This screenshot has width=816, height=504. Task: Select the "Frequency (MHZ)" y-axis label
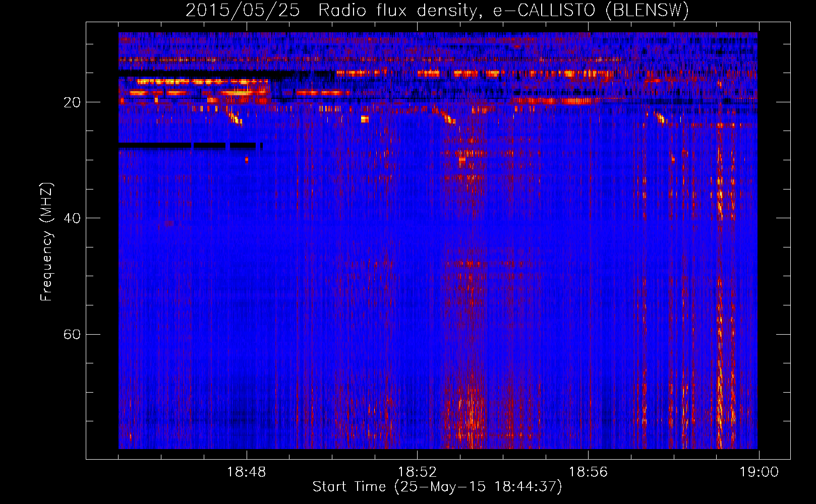(x=46, y=242)
